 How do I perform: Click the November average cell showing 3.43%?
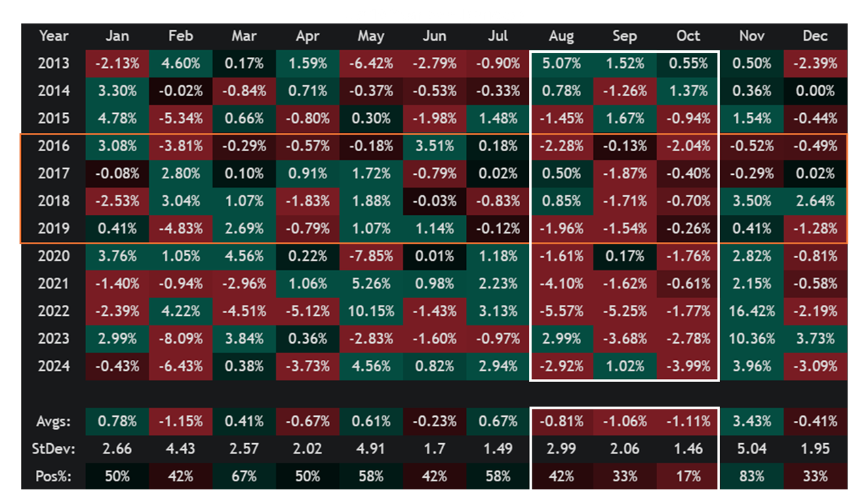point(751,421)
